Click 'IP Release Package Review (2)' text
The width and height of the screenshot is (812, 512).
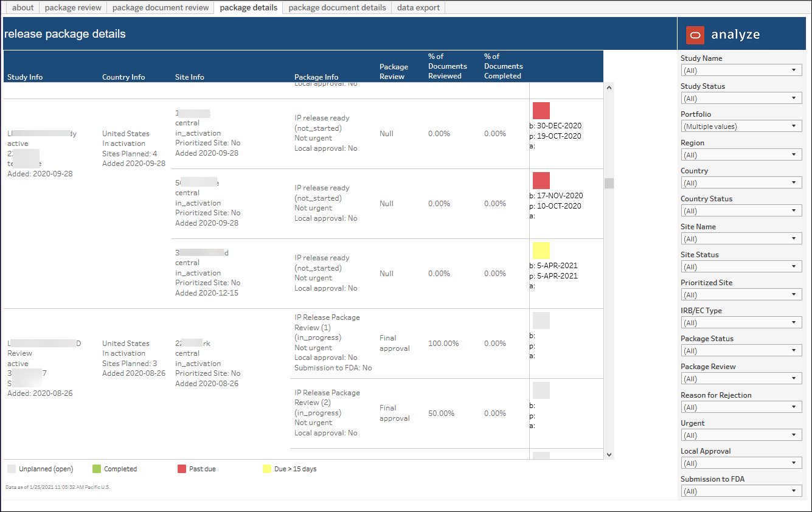coord(327,398)
